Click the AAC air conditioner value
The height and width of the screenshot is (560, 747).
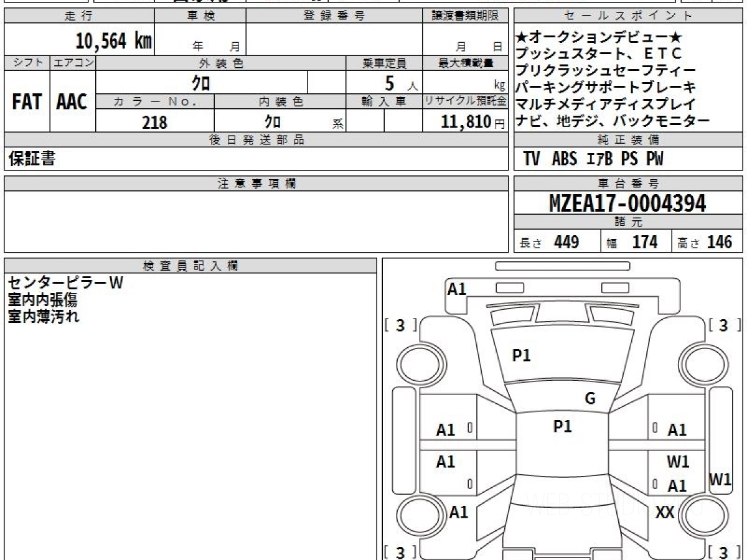pyautogui.click(x=72, y=102)
